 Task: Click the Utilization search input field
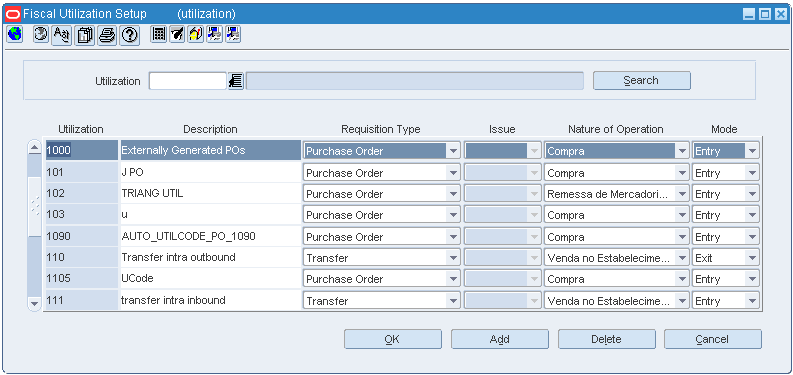[188, 81]
